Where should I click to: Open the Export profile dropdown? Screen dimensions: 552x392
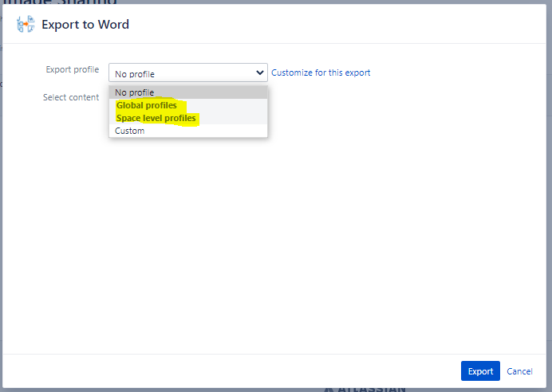tap(188, 73)
